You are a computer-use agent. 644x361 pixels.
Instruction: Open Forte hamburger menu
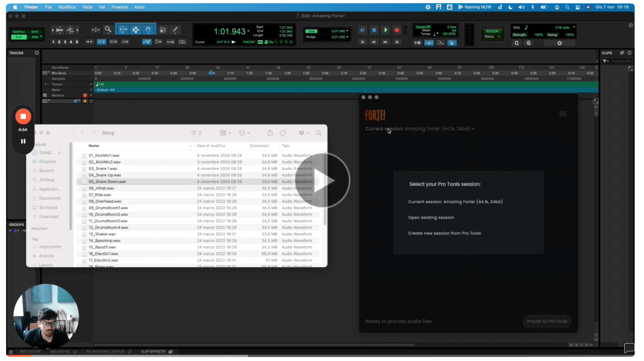tap(563, 114)
